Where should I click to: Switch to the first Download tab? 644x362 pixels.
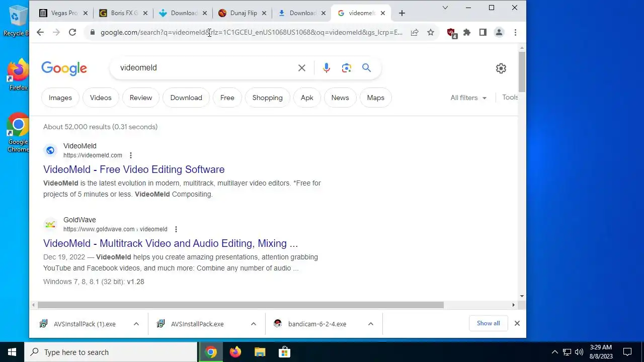[182, 13]
